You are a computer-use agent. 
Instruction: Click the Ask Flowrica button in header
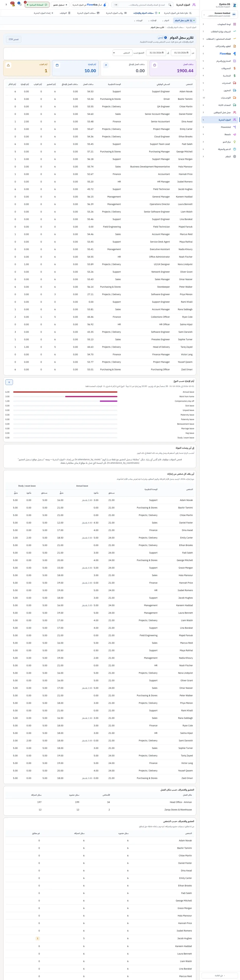pos(90,5)
